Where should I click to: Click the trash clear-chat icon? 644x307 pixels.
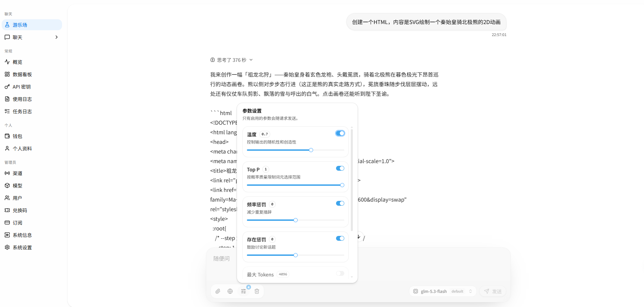tap(257, 291)
